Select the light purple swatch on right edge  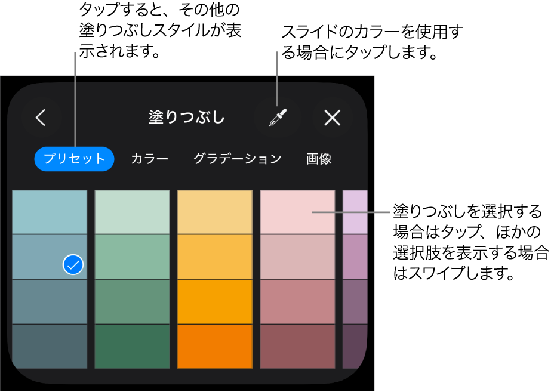(x=353, y=212)
